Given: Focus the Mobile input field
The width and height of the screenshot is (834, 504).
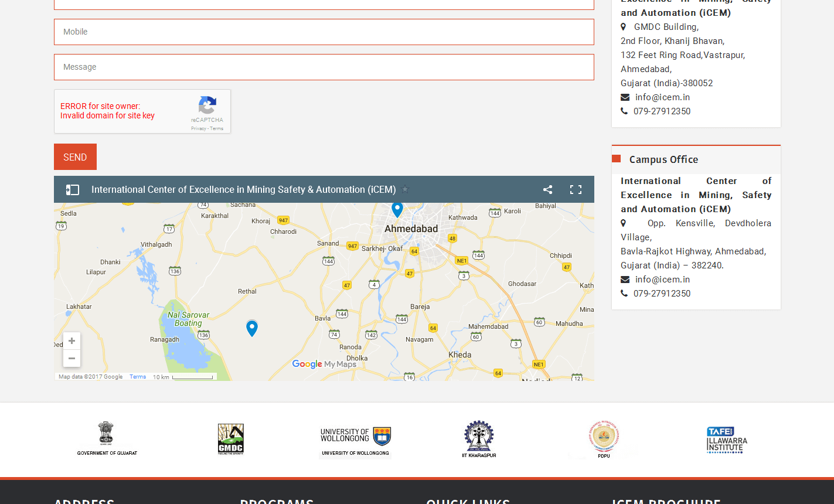Looking at the screenshot, I should click(x=324, y=32).
